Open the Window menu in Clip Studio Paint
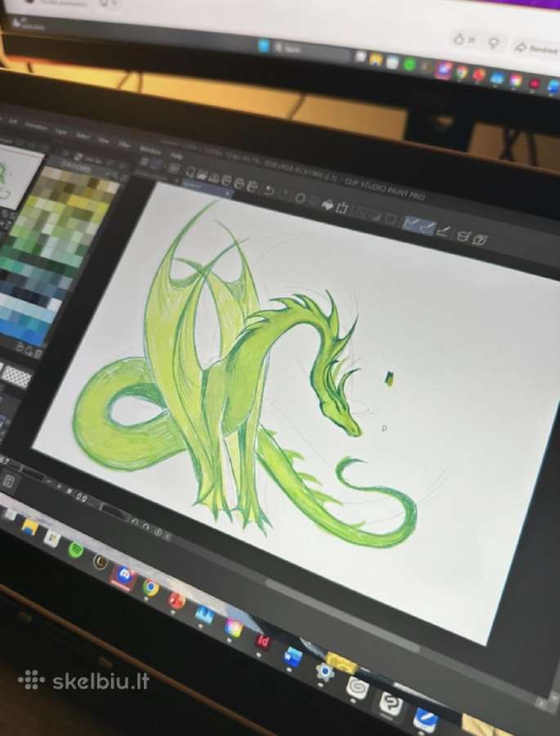 [150, 150]
